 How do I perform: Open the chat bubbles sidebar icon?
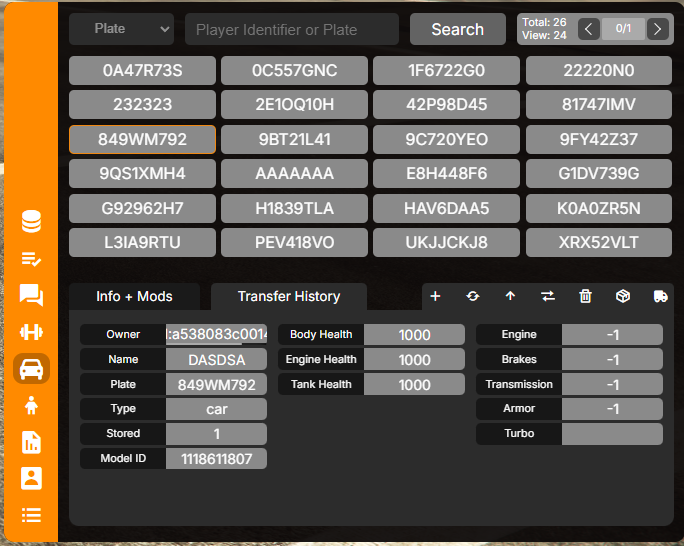32,295
